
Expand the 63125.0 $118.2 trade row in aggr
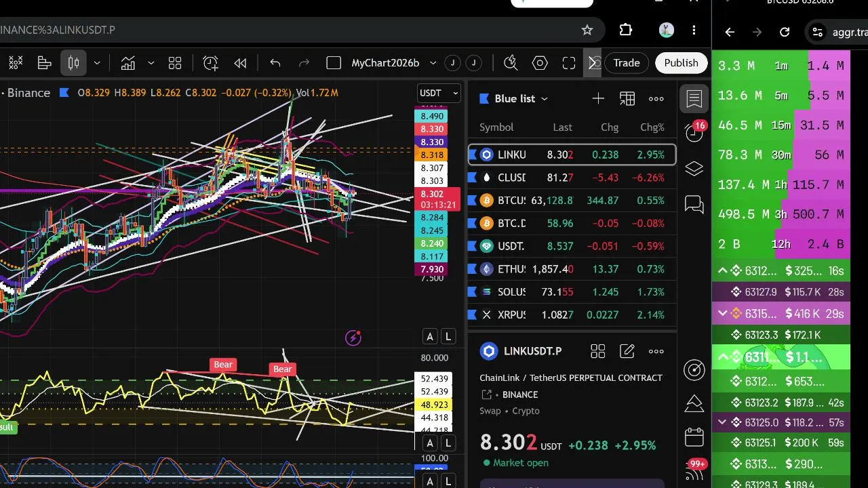[x=723, y=422]
